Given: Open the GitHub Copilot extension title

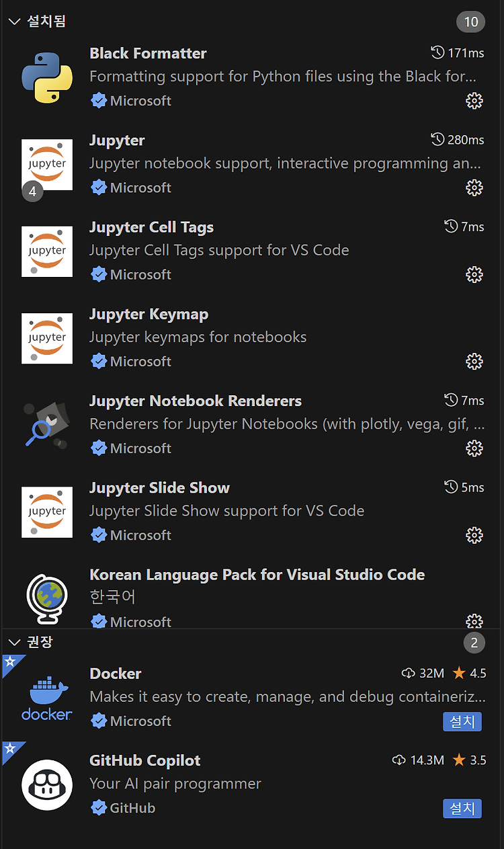Looking at the screenshot, I should click(145, 760).
